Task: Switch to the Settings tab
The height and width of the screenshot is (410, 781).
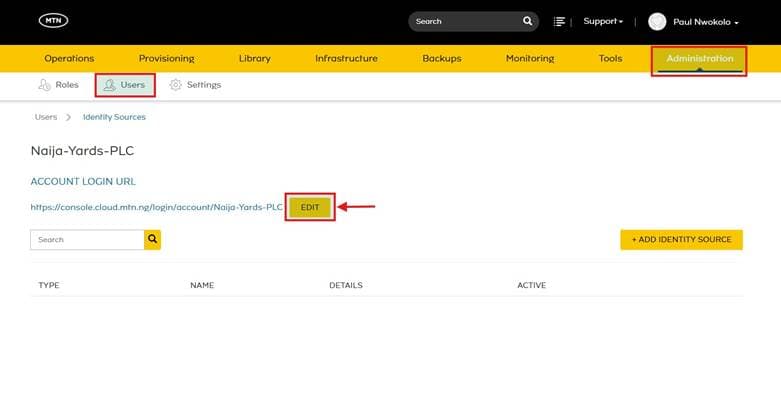Action: click(x=195, y=85)
